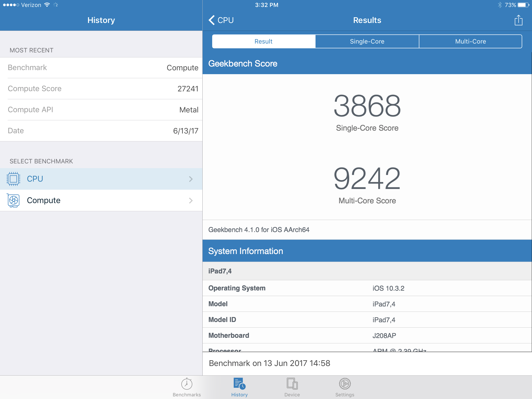Screen dimensions: 532x399
Task: Open the Benchmarks tab stopwatch icon
Action: (187, 384)
